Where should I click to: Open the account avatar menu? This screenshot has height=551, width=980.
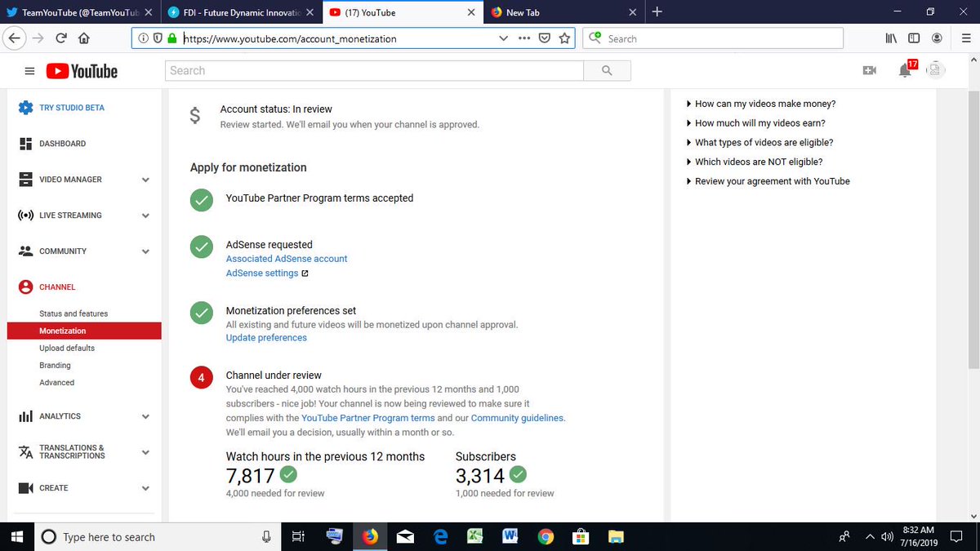tap(936, 71)
